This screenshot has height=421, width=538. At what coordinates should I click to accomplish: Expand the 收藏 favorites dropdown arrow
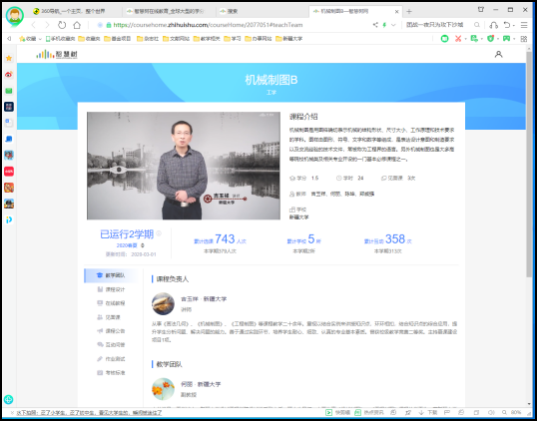click(x=40, y=39)
